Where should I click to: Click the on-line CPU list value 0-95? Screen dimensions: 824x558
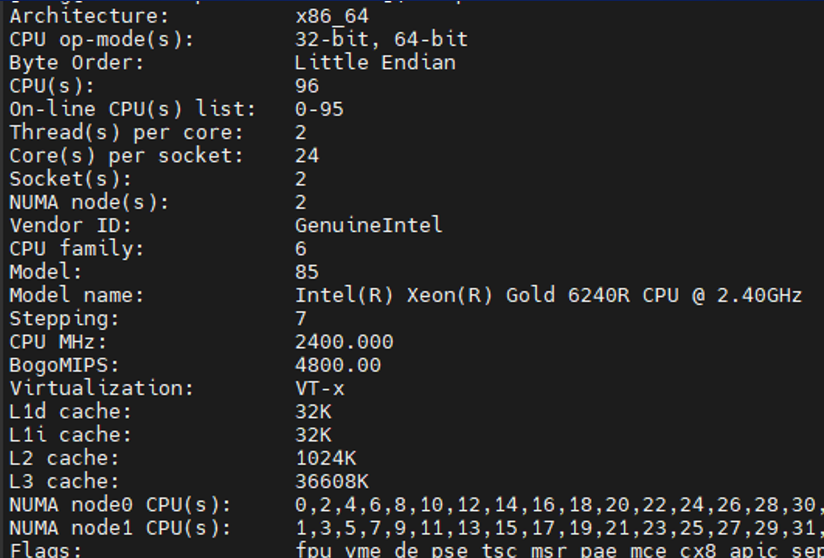(319, 109)
